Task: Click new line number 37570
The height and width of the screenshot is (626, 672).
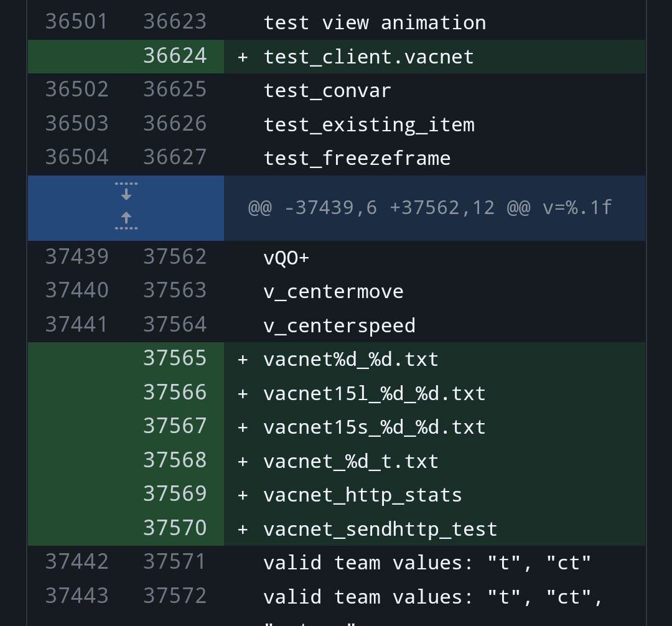Action: point(175,528)
